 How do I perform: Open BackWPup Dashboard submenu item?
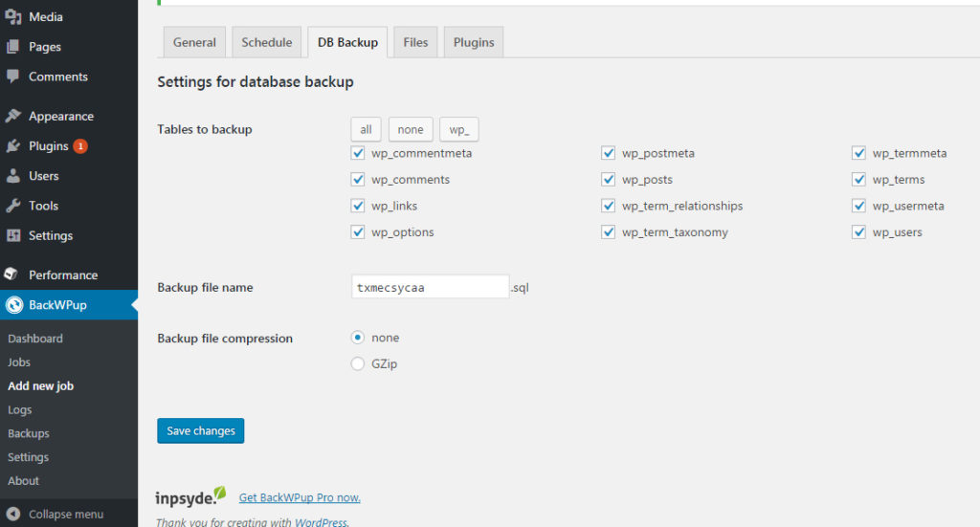[35, 339]
